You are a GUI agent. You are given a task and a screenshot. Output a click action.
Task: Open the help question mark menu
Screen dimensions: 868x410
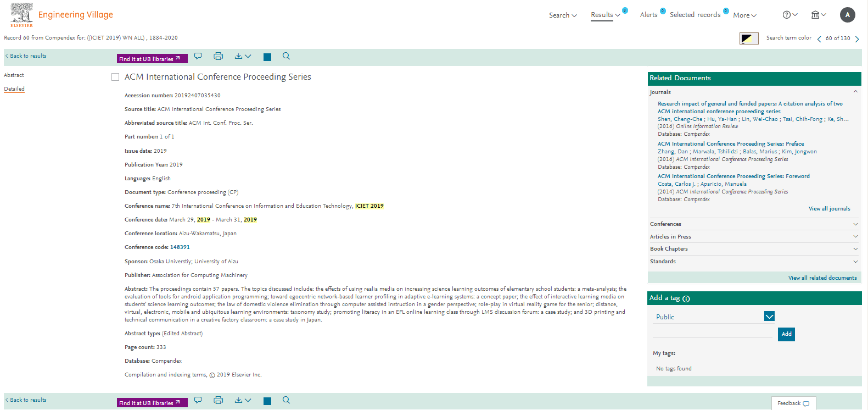coord(790,15)
